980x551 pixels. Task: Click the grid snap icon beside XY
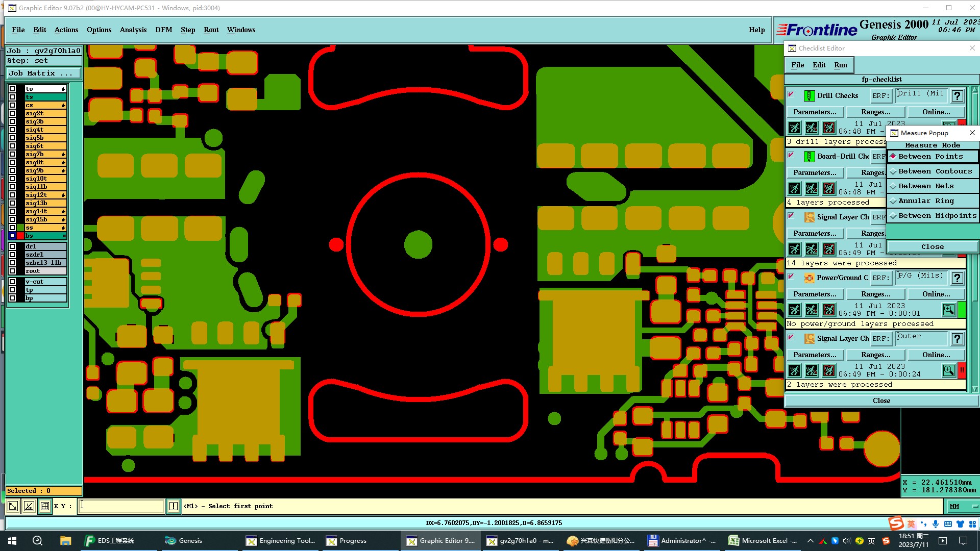pyautogui.click(x=45, y=506)
